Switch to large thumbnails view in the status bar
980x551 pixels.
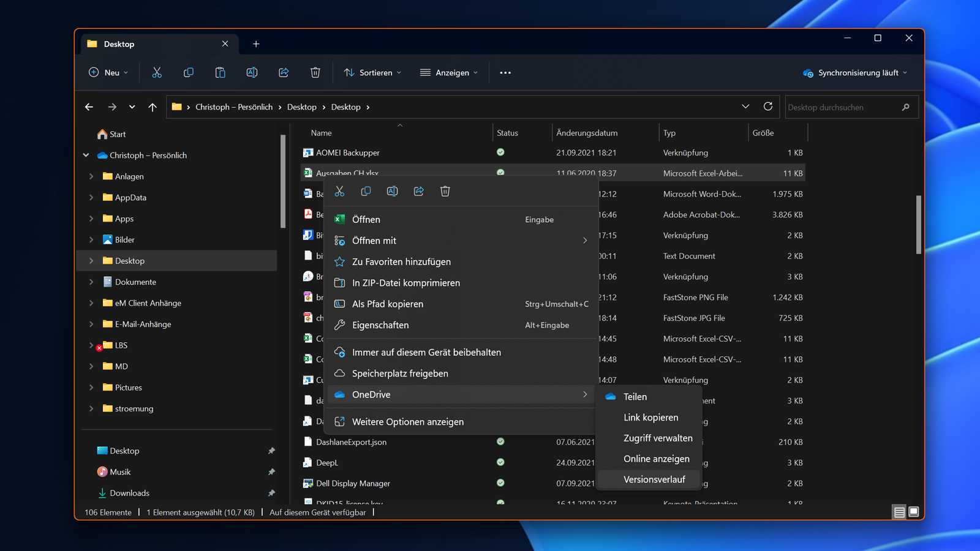coord(913,512)
